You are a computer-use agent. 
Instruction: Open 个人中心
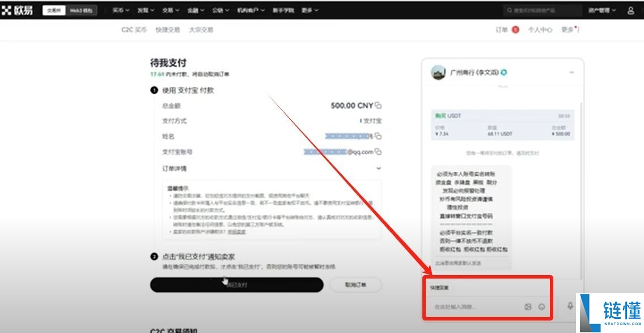(540, 29)
